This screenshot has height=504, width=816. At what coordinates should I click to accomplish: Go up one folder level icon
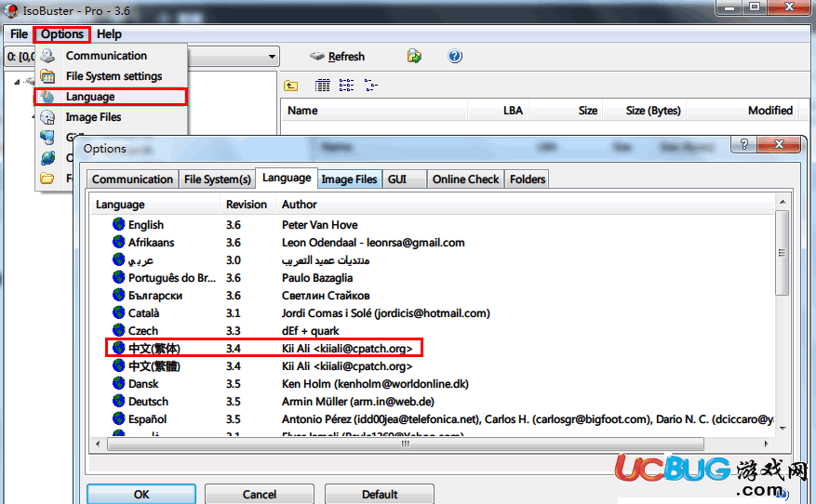pos(291,86)
